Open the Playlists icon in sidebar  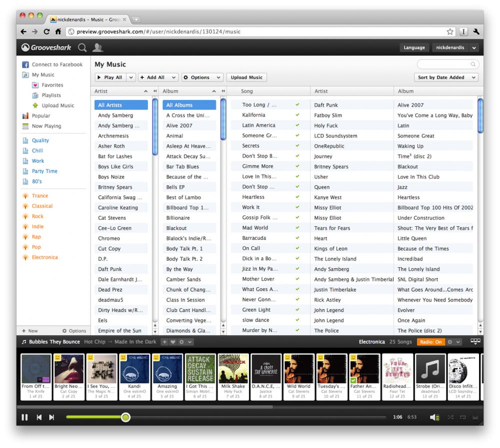35,95
